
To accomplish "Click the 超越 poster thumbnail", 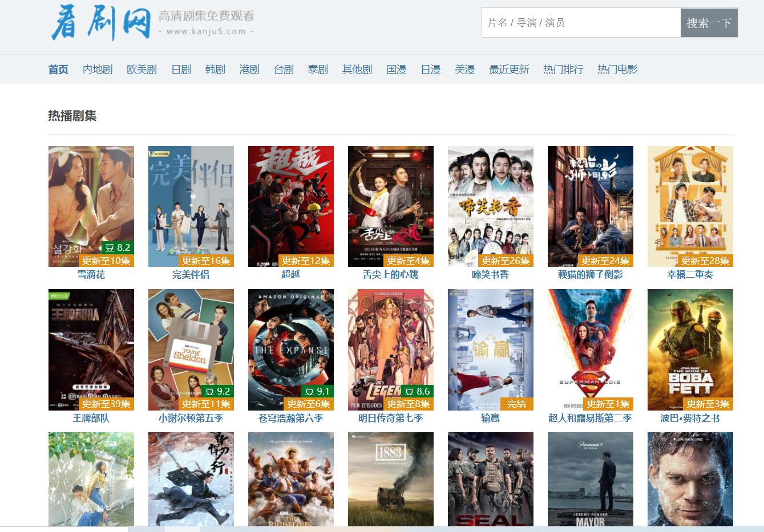I will coord(291,206).
